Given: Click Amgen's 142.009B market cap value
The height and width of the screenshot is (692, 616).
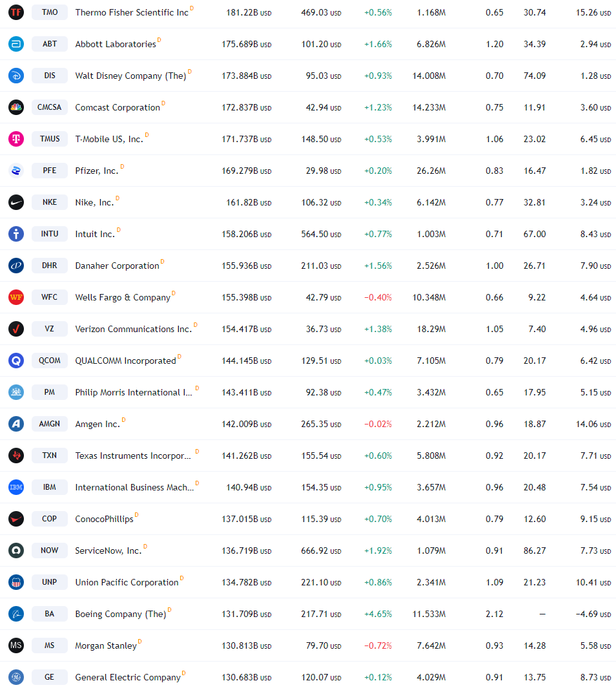Looking at the screenshot, I should [x=247, y=424].
